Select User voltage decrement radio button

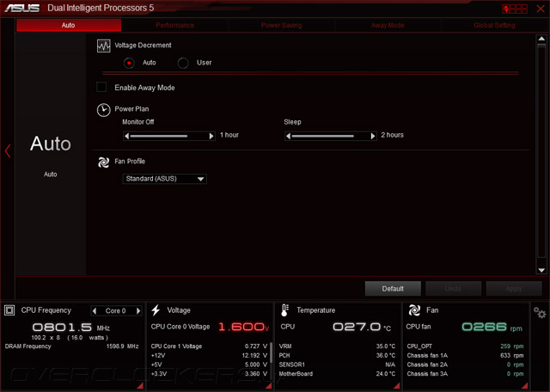183,63
